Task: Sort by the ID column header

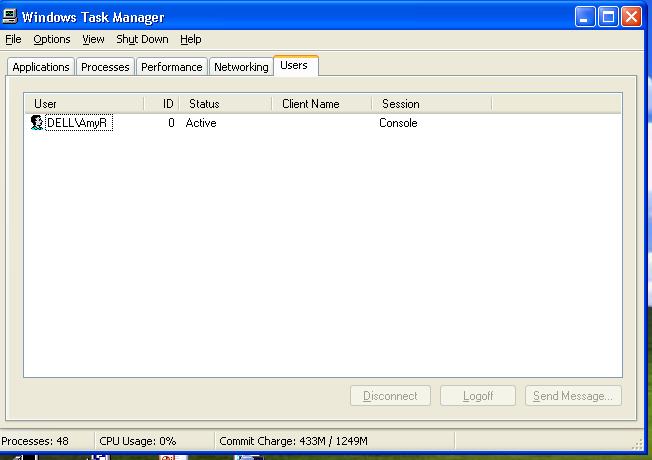Action: tap(162, 104)
